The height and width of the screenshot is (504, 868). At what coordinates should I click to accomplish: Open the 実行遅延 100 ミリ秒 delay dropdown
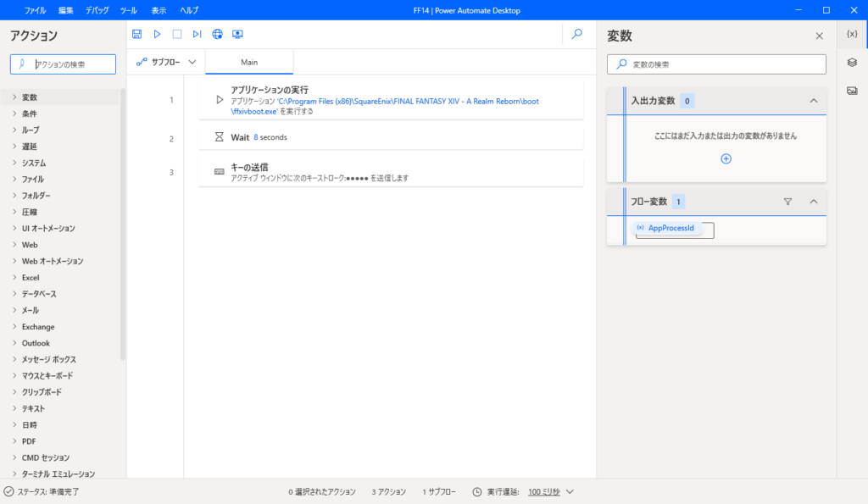[x=551, y=492]
